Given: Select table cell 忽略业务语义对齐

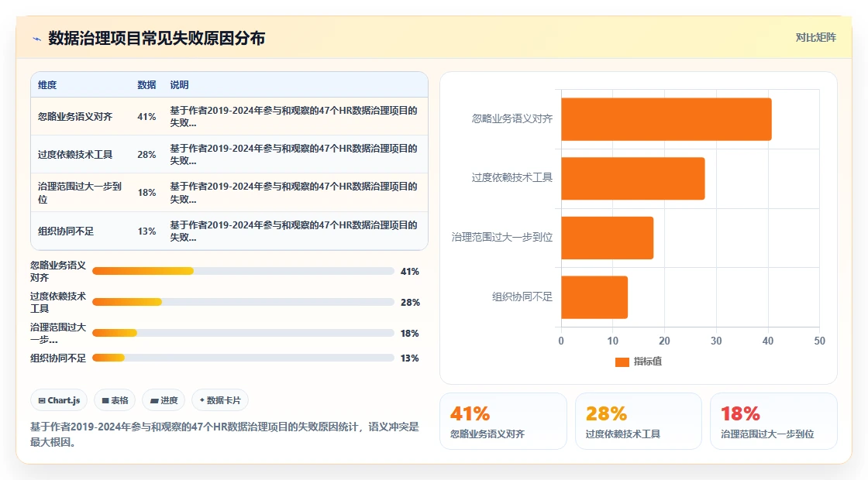Looking at the screenshot, I should pos(74,117).
